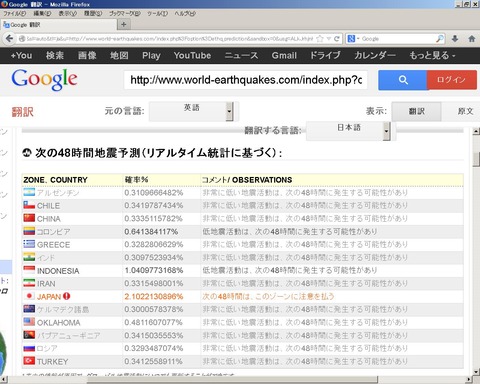This screenshot has width=480, height=384.
Task: Open 地図 in the Google bar
Action: click(119, 55)
